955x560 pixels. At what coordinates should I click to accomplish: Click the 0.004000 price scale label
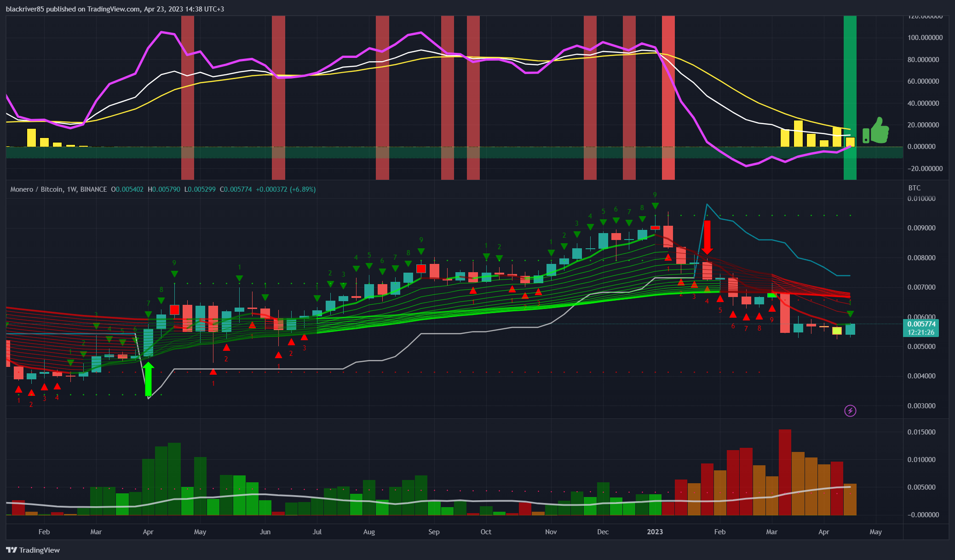pos(921,376)
